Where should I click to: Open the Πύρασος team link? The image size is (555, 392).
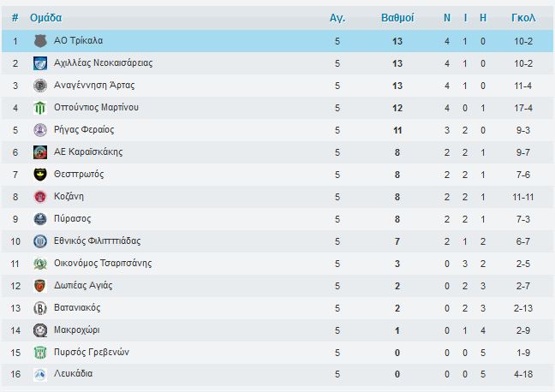point(72,219)
